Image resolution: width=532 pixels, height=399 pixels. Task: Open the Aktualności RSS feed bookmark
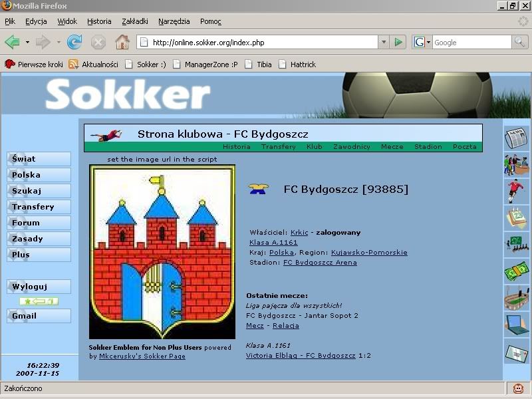(93, 65)
